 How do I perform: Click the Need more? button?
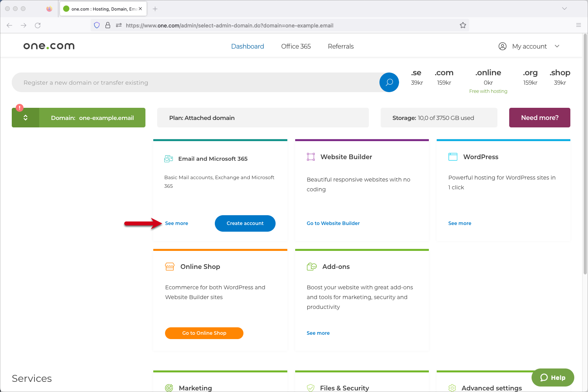tap(540, 118)
